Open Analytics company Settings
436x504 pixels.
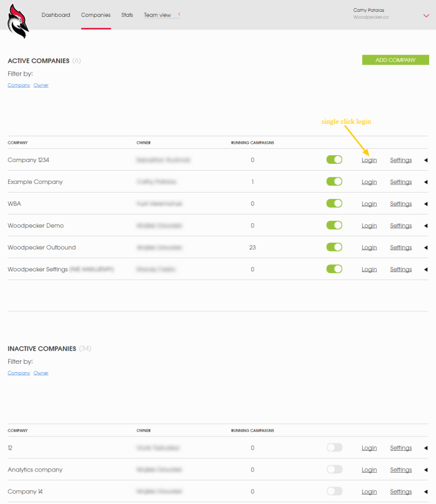click(x=400, y=470)
